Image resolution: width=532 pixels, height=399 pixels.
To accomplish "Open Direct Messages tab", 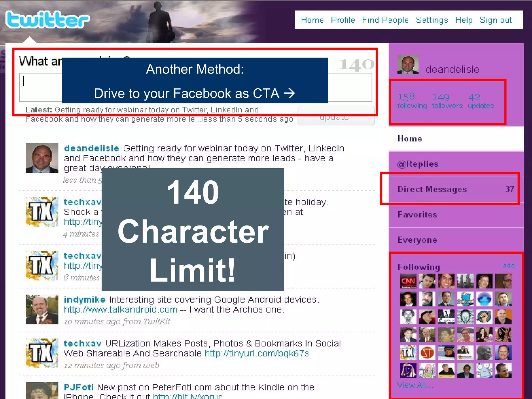I will coord(456,189).
